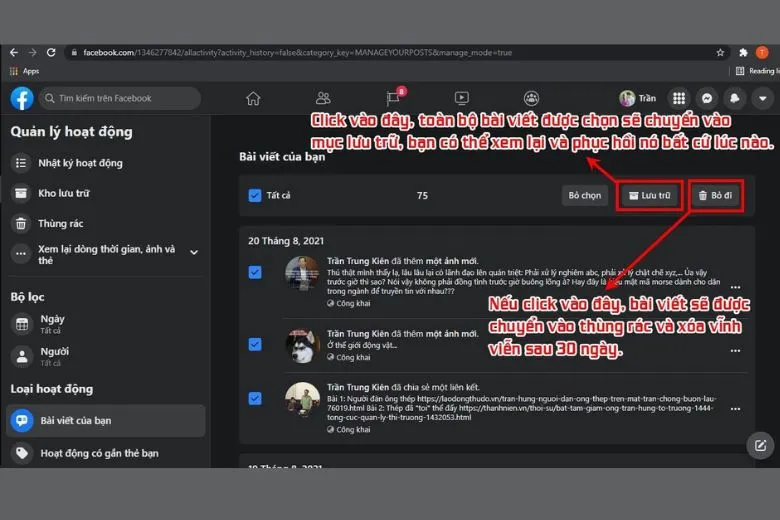Click the person icon beside Người
780x520 pixels.
click(22, 356)
